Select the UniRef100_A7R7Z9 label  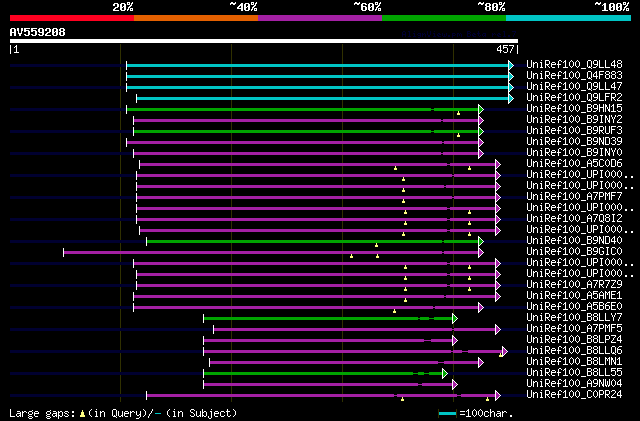pyautogui.click(x=574, y=285)
